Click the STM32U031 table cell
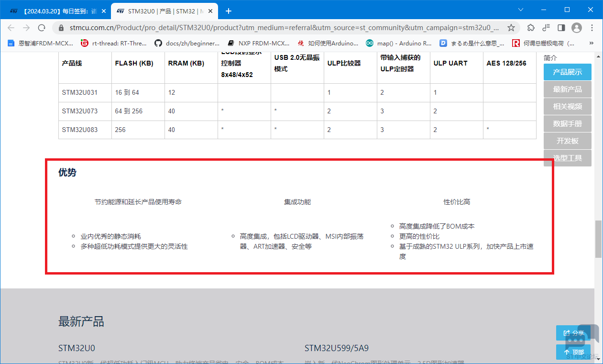This screenshot has width=603, height=364. (85, 93)
